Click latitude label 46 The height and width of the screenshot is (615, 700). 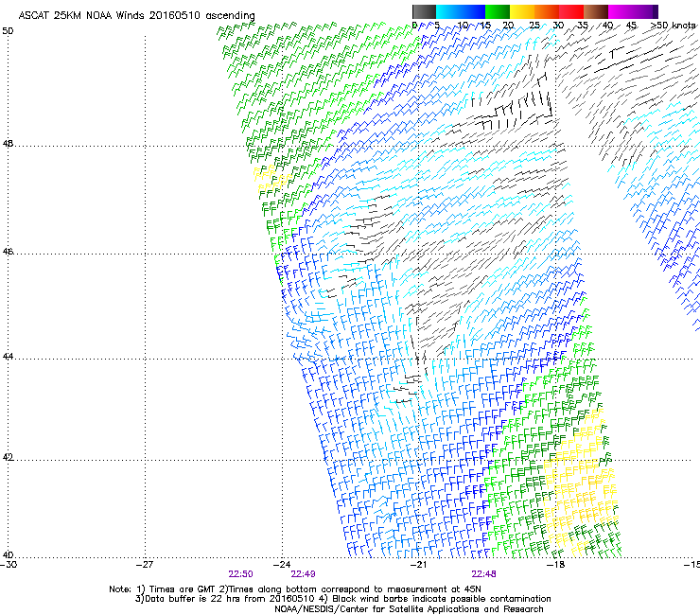8,252
